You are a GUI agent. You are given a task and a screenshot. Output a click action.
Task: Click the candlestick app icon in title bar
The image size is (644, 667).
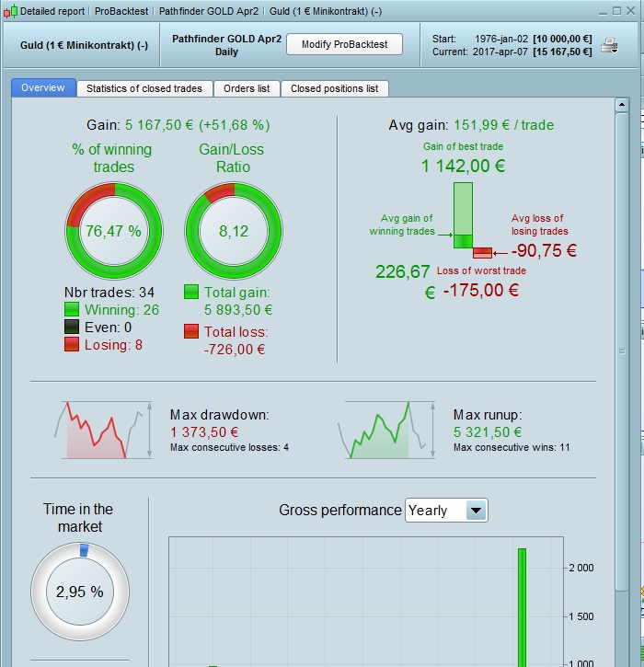(x=11, y=11)
